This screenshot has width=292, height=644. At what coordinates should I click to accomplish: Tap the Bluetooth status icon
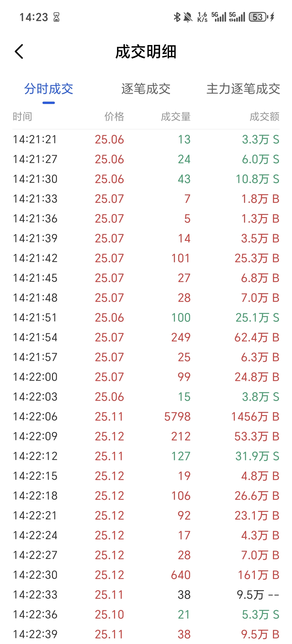click(177, 17)
